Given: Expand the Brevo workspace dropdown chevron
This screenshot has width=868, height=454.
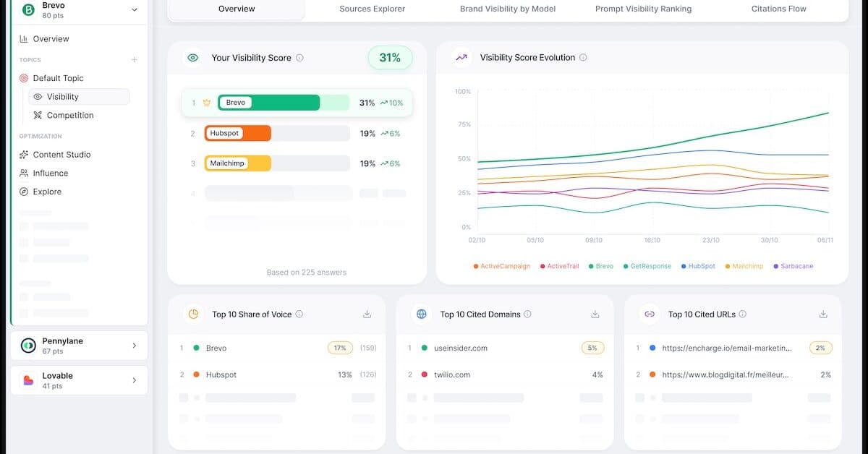Looking at the screenshot, I should (134, 9).
